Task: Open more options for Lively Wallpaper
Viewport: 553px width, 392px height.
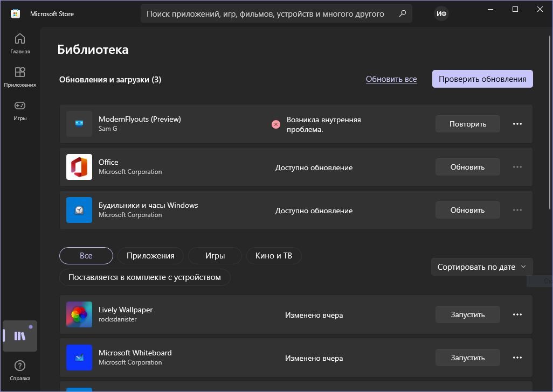Action: (517, 314)
